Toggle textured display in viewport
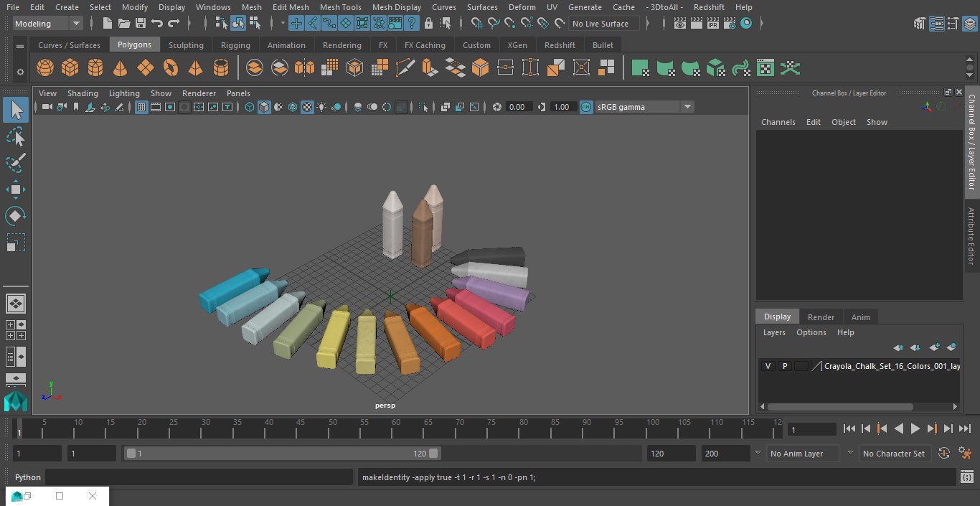The image size is (980, 506). (307, 107)
